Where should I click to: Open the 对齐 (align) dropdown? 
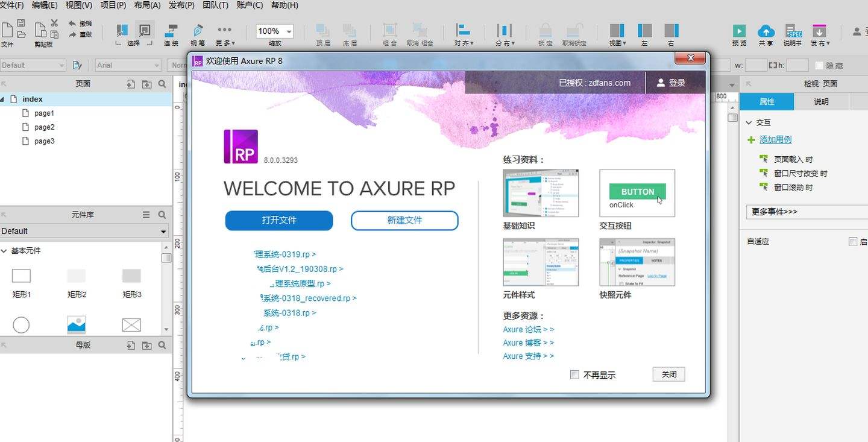(464, 35)
